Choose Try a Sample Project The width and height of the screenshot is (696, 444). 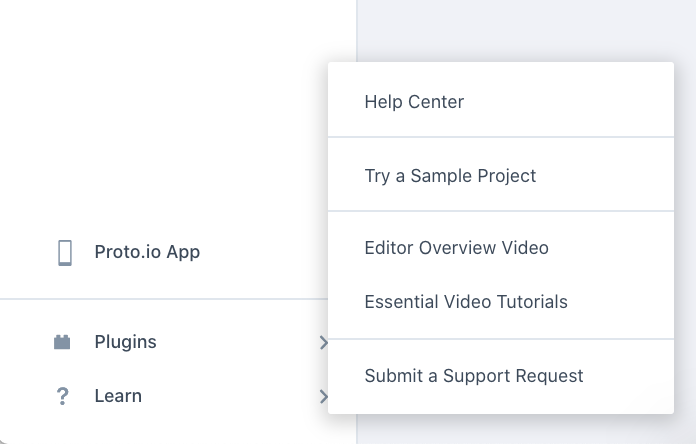pos(450,176)
